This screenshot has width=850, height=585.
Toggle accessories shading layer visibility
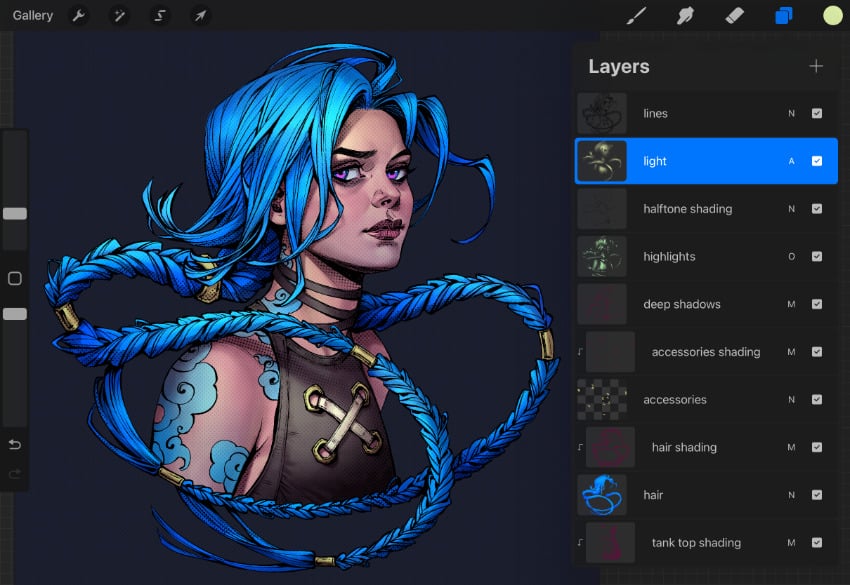tap(817, 352)
